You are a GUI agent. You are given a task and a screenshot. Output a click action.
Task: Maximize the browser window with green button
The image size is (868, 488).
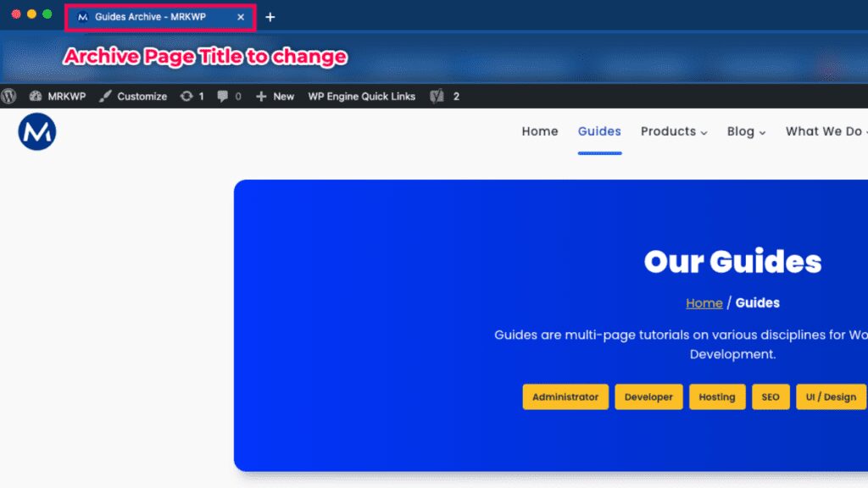pos(47,14)
